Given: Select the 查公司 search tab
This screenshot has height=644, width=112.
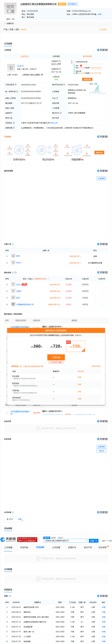Looking at the screenshot, I should [x=47, y=538].
